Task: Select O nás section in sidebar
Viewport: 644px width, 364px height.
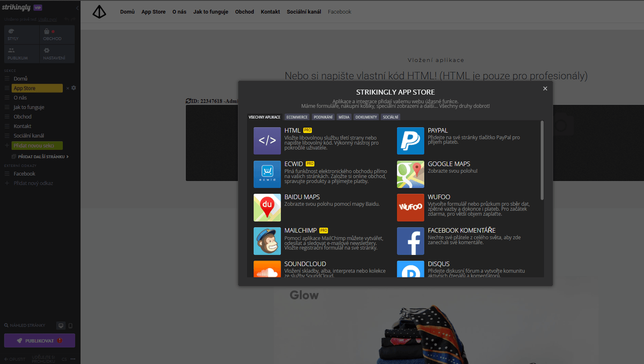Action: [20, 98]
